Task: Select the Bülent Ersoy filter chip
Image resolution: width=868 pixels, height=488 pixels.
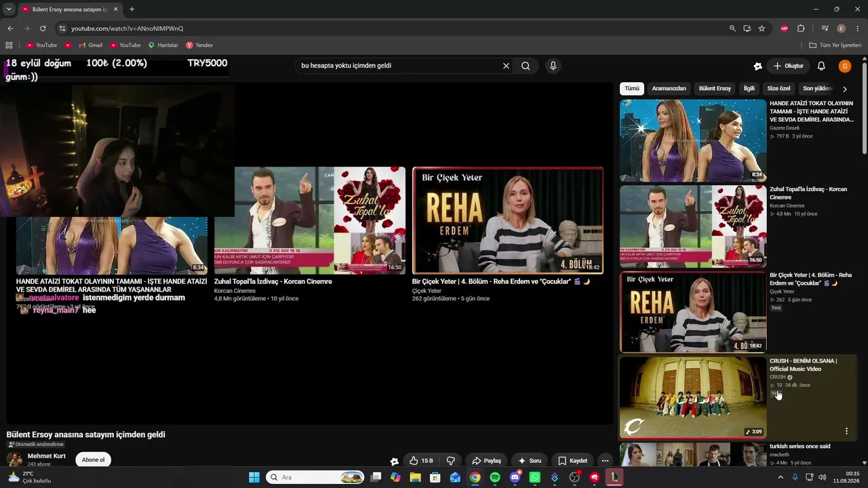Action: pyautogui.click(x=715, y=89)
